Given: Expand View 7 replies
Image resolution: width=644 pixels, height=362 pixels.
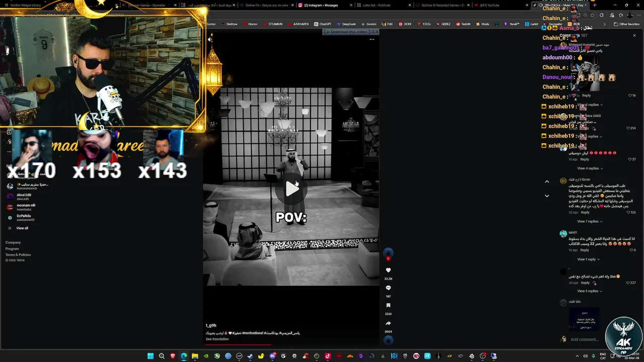Looking at the screenshot, I should [590, 221].
